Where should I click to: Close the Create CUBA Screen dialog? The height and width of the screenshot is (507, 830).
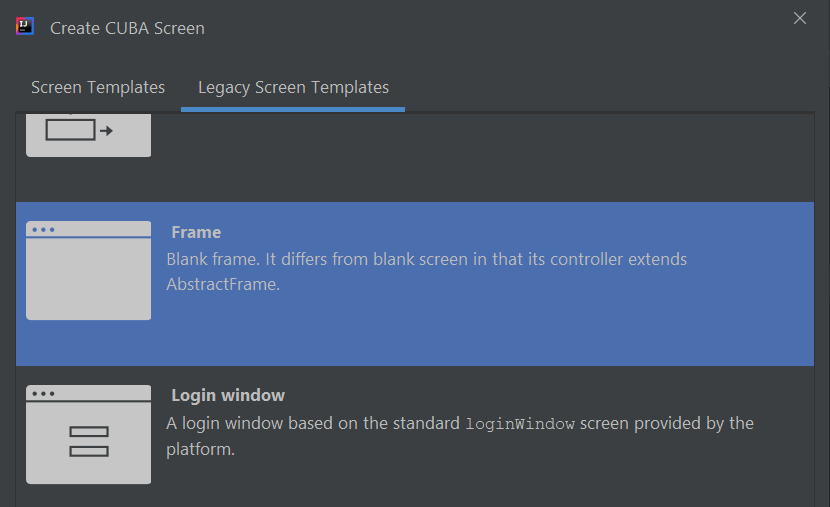tap(799, 18)
